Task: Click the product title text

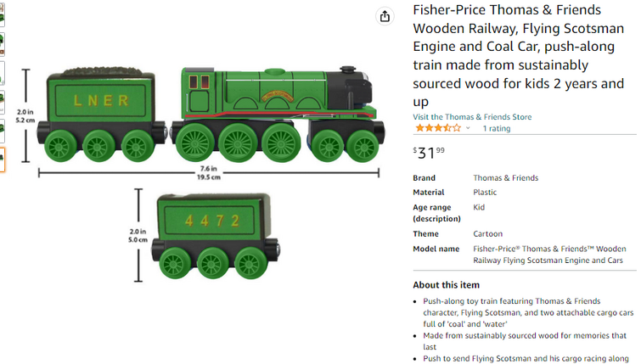Action: 519,55
